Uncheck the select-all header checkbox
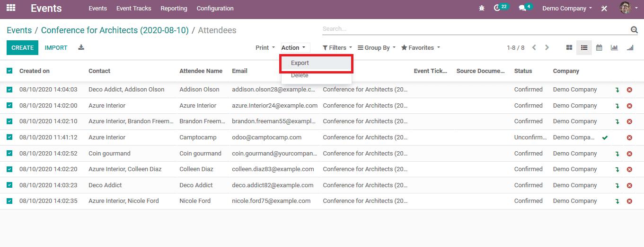644x247 pixels. 9,71
